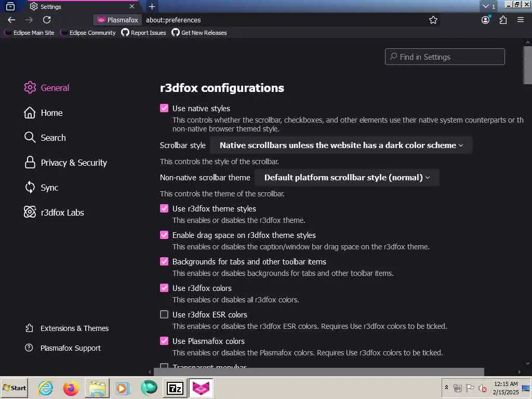Toggle Enable drag space checkbox
The width and height of the screenshot is (532, 399).
tap(164, 235)
